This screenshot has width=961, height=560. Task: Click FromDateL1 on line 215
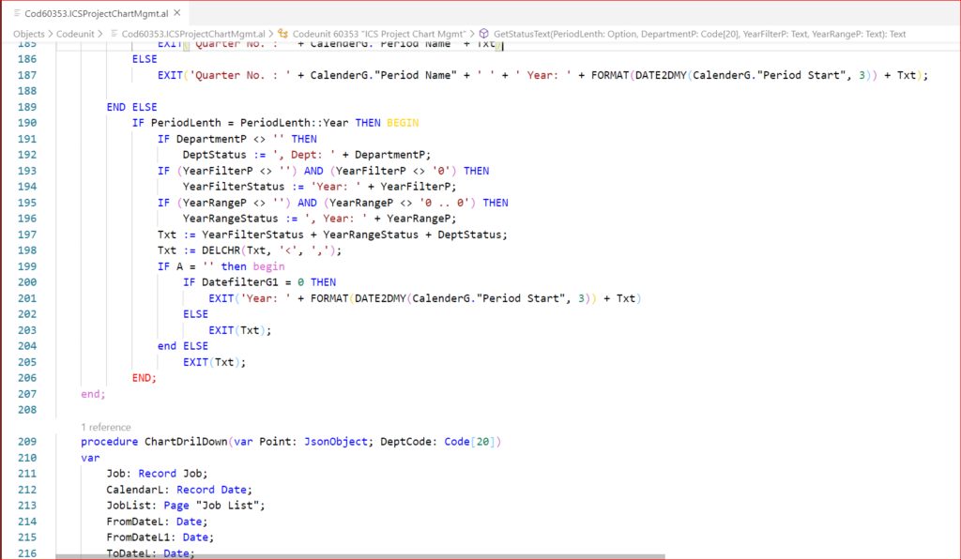tap(138, 537)
